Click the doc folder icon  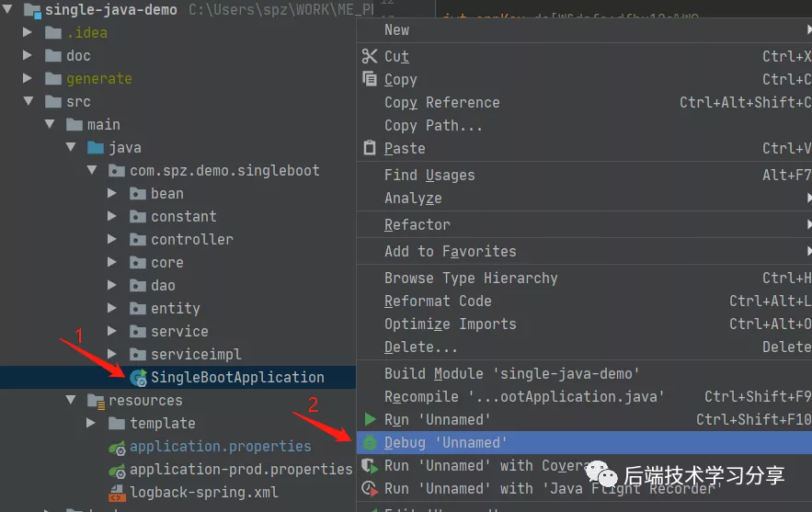[x=52, y=55]
